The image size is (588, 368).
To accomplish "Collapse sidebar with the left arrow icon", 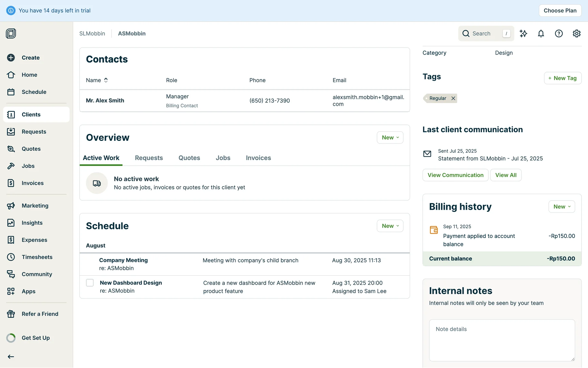I will pos(11,357).
